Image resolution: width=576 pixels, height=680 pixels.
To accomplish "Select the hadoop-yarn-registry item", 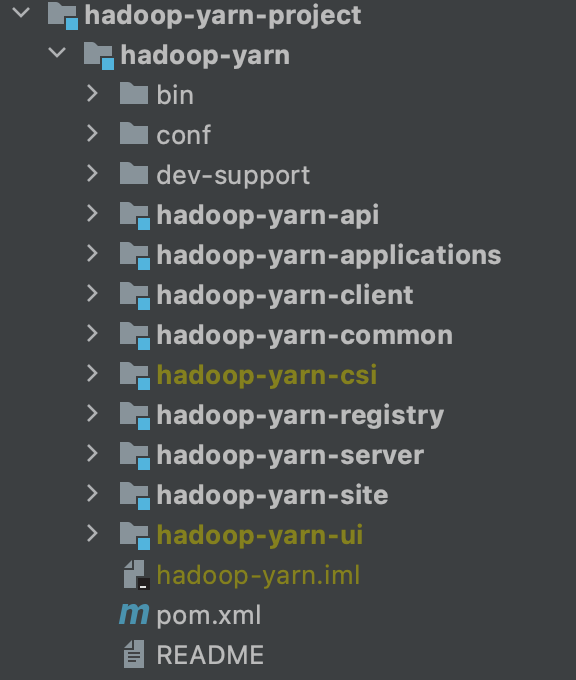I will (300, 416).
